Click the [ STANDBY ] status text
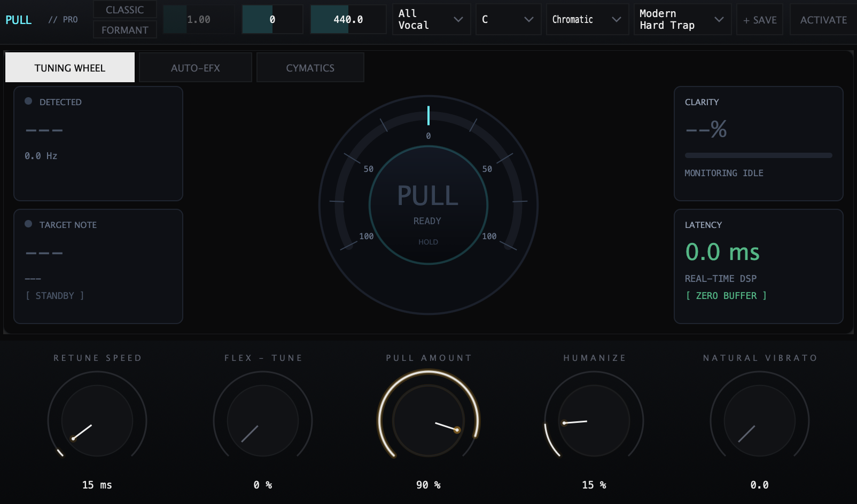 pos(55,296)
